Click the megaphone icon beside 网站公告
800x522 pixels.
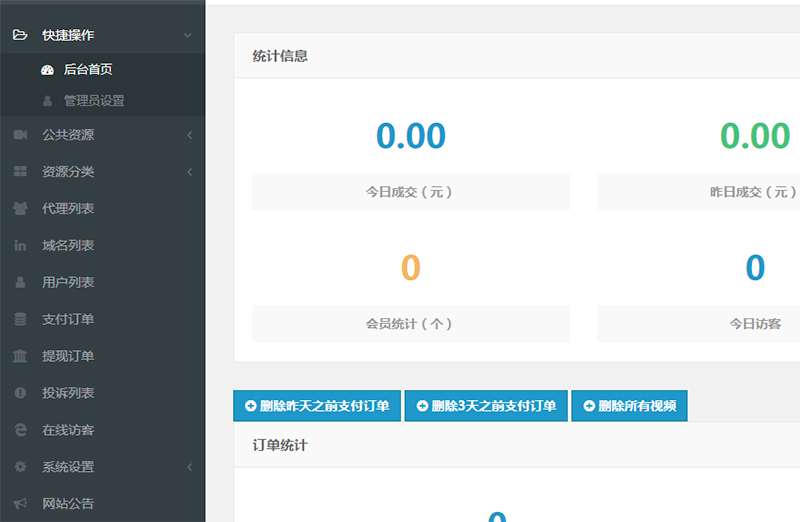[x=20, y=504]
